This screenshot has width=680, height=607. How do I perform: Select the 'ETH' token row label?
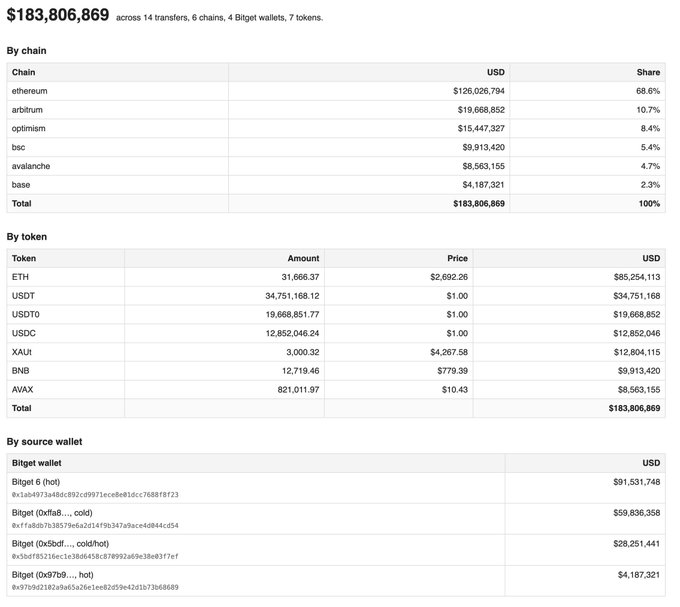[20, 277]
